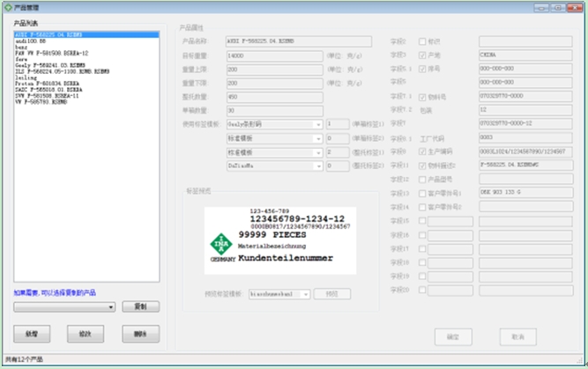This screenshot has height=369, width=588.
Task: Click the 复制 button
Action: coord(140,307)
